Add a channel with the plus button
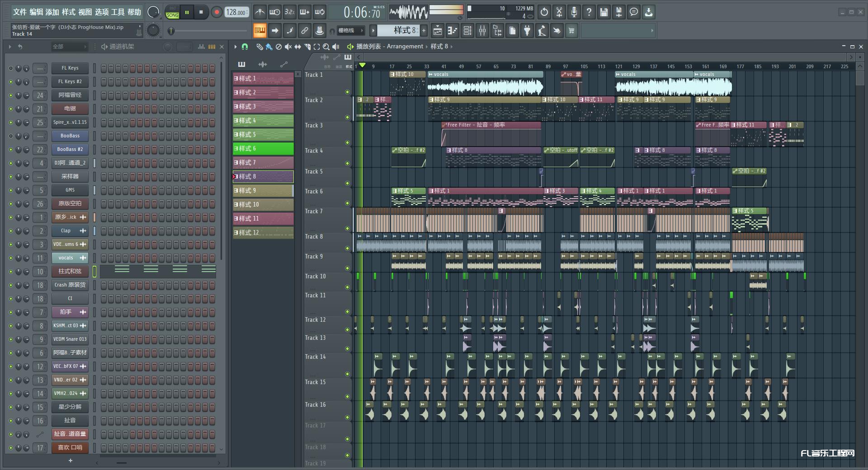The image size is (868, 470). (70, 461)
